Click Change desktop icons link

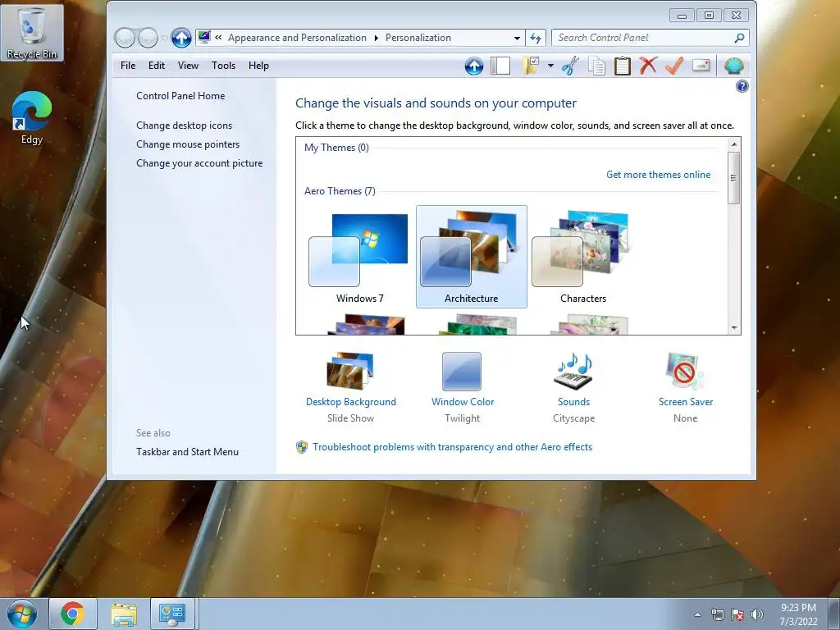coord(185,126)
